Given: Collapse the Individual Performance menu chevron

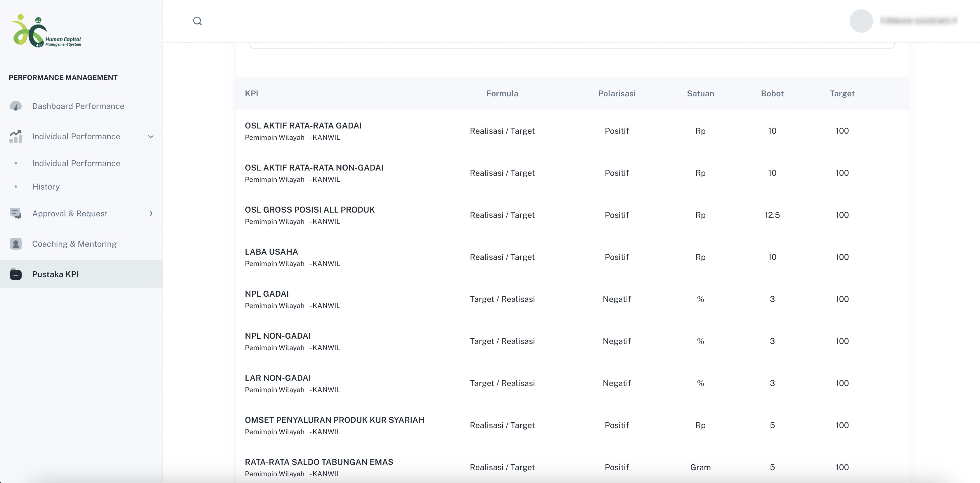Looking at the screenshot, I should (x=151, y=137).
